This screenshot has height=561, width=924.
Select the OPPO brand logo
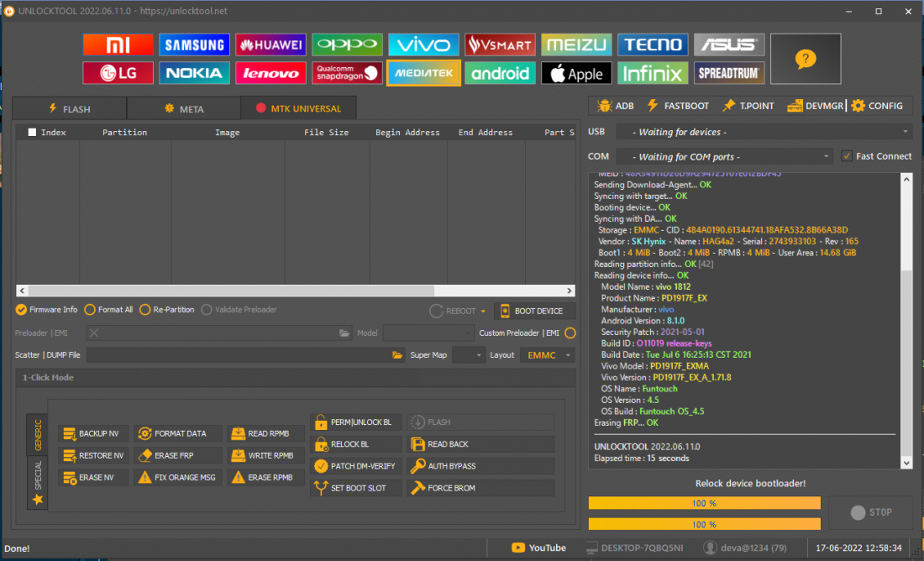[x=347, y=45]
